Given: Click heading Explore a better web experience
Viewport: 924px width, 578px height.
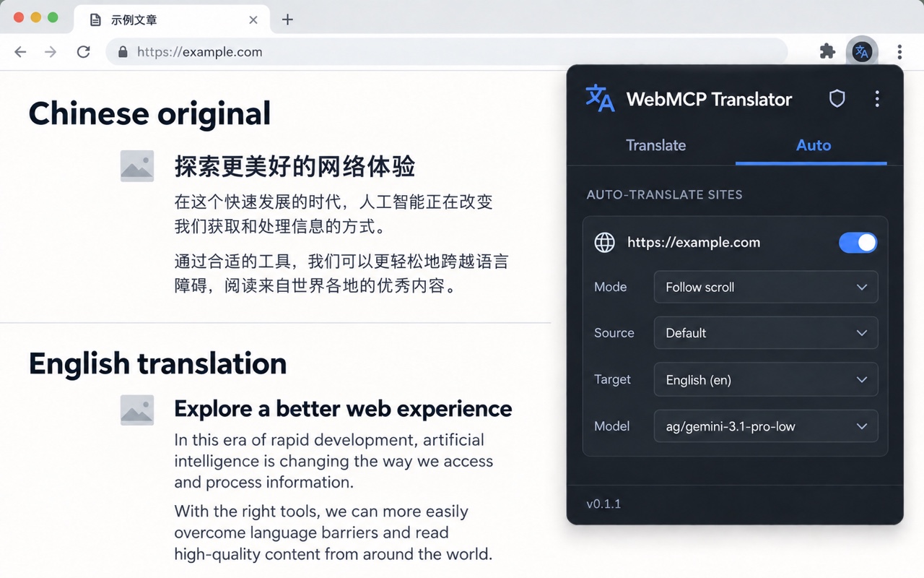Looking at the screenshot, I should pos(343,409).
